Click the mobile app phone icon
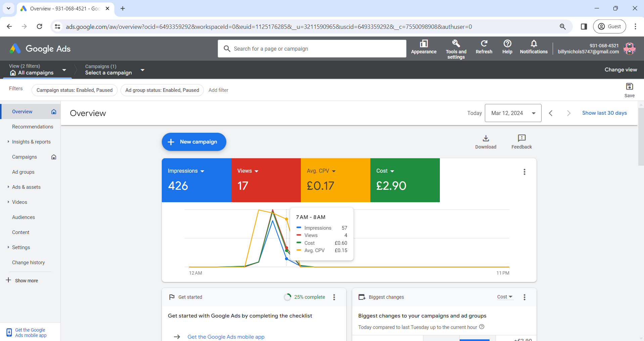Viewport: 644px width, 341px height. [9, 333]
